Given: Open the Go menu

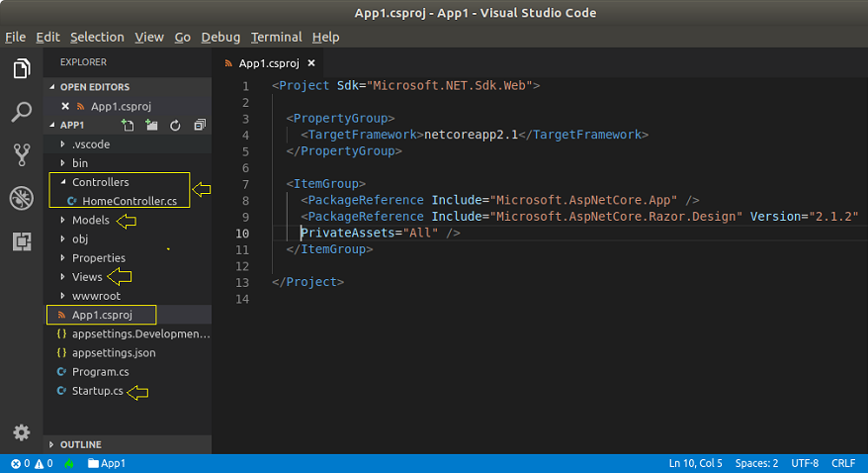Looking at the screenshot, I should click(x=183, y=38).
